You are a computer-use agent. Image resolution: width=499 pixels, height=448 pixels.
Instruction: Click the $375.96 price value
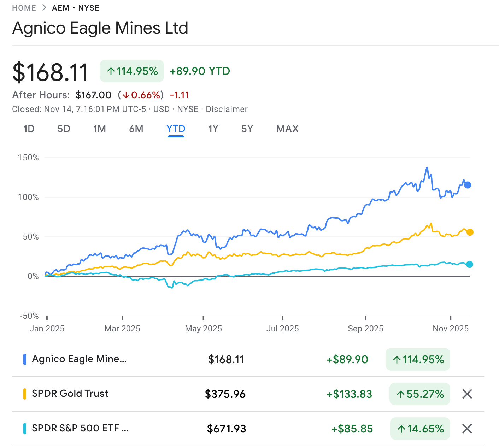click(x=225, y=394)
